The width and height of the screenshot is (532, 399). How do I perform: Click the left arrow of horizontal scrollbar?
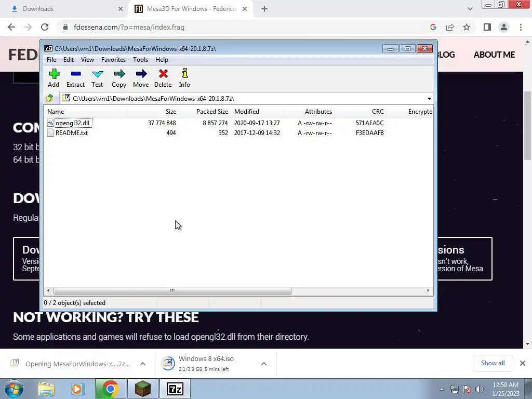(x=48, y=291)
